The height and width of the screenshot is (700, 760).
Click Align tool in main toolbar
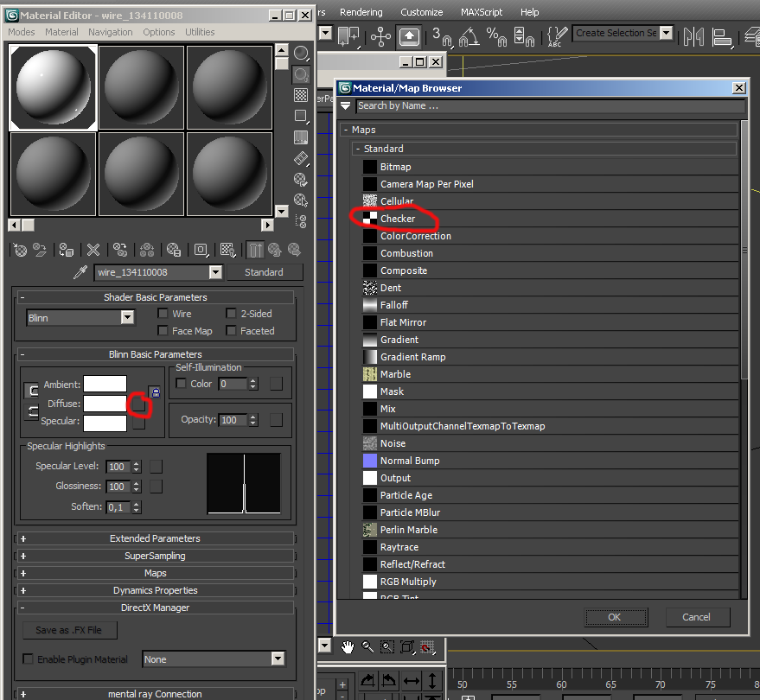click(721, 37)
